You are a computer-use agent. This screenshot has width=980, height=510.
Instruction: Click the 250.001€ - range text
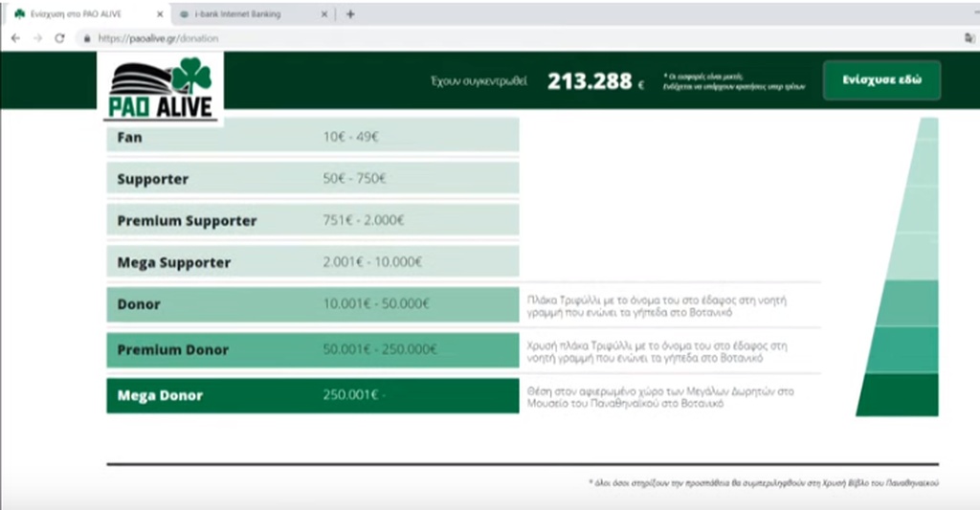click(x=354, y=395)
